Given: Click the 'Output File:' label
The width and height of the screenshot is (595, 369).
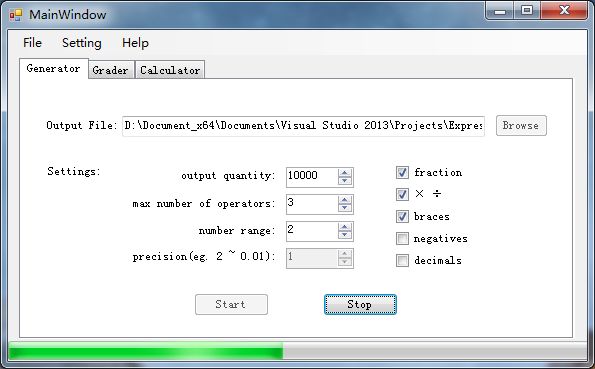Looking at the screenshot, I should [x=82, y=125].
